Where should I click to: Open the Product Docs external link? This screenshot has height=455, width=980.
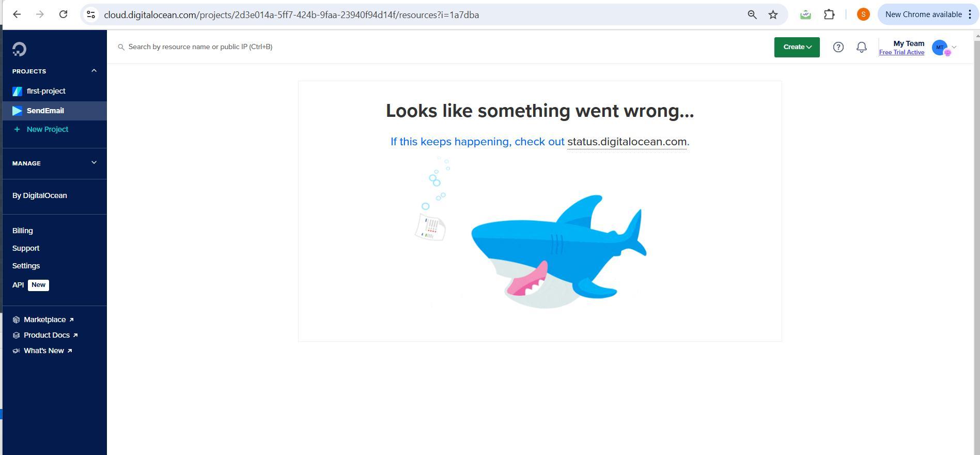[51, 335]
